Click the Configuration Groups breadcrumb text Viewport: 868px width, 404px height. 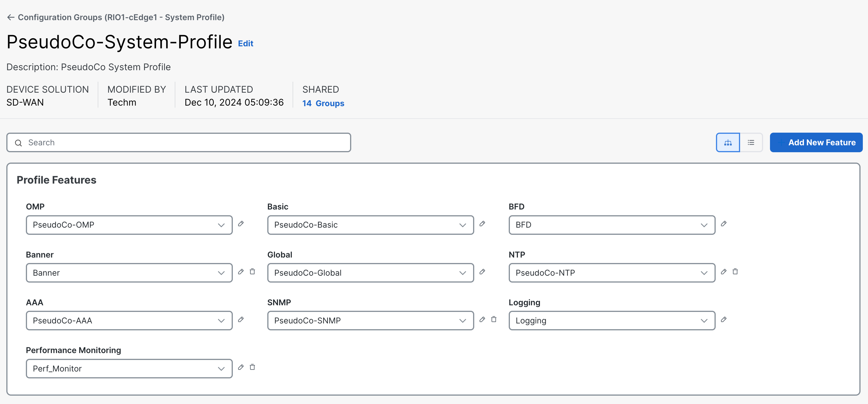pos(121,17)
